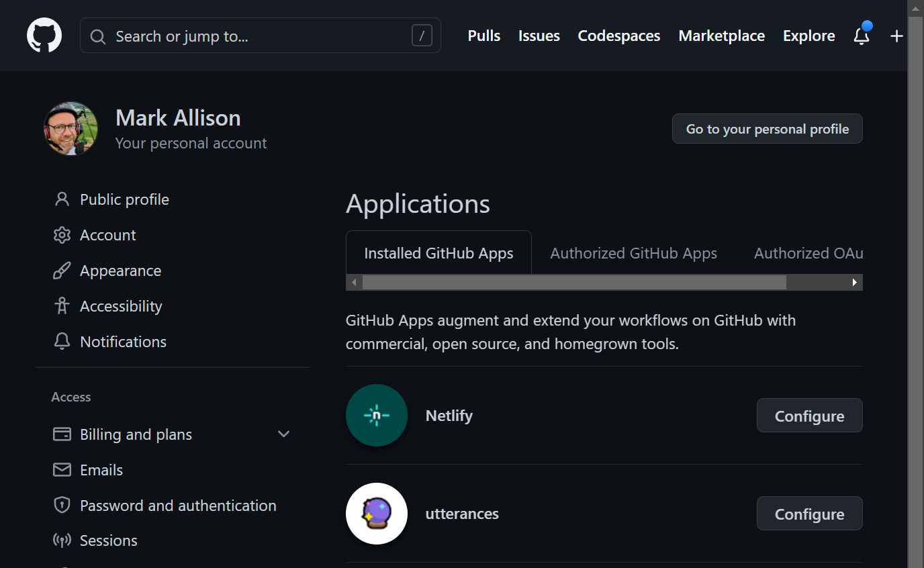Click the utterances app name
The height and width of the screenshot is (568, 924).
pos(462,514)
